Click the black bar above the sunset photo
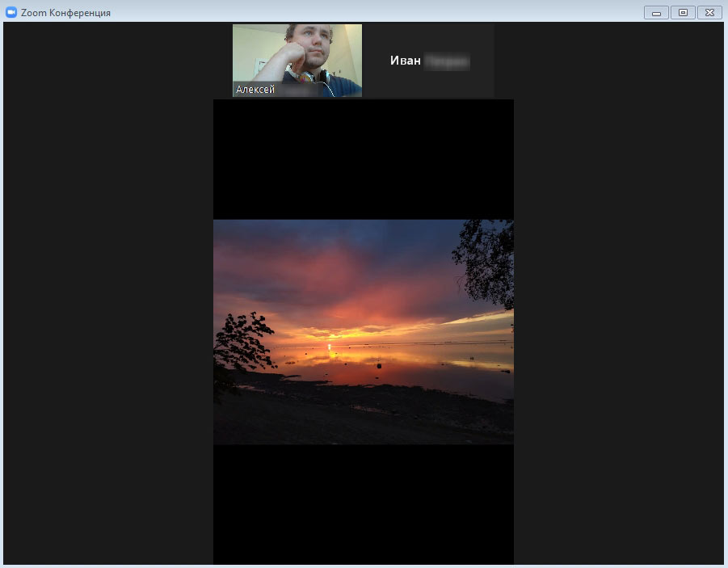728x568 pixels. click(x=363, y=158)
